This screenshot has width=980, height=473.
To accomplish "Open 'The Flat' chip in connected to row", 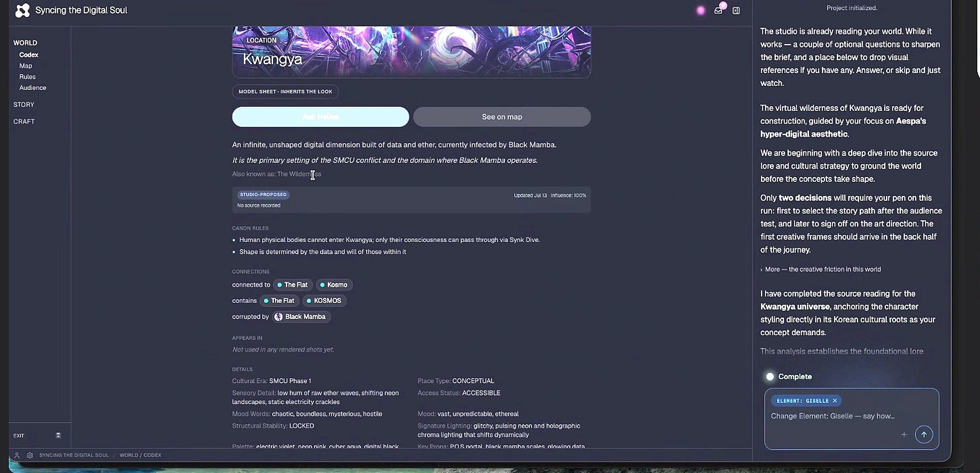I will 293,285.
